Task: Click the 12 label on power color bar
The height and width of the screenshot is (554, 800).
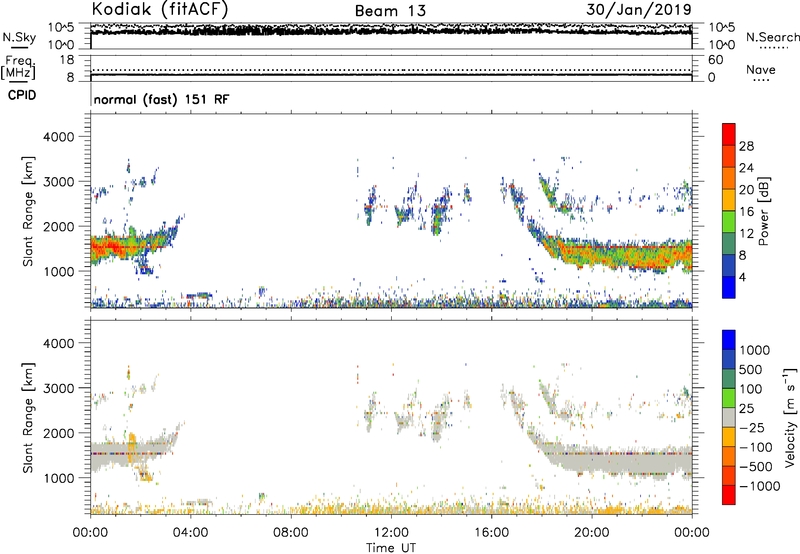Action: tap(746, 234)
